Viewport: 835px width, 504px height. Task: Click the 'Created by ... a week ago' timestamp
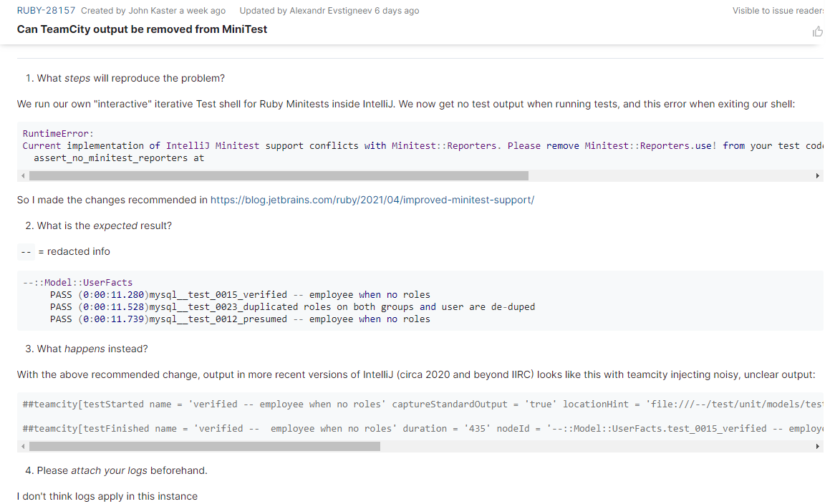153,11
